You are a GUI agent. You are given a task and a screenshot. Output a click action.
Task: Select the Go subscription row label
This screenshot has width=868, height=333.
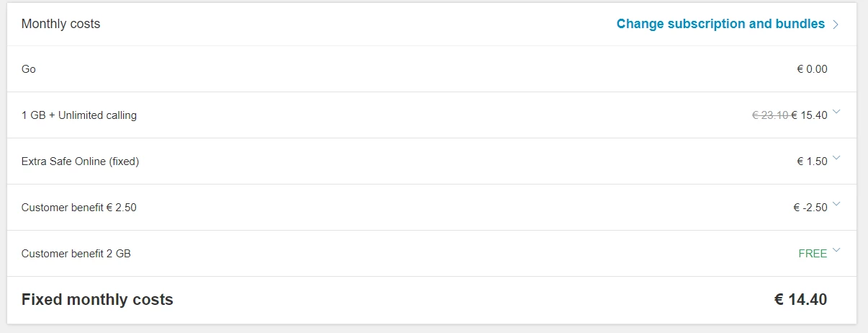[29, 69]
